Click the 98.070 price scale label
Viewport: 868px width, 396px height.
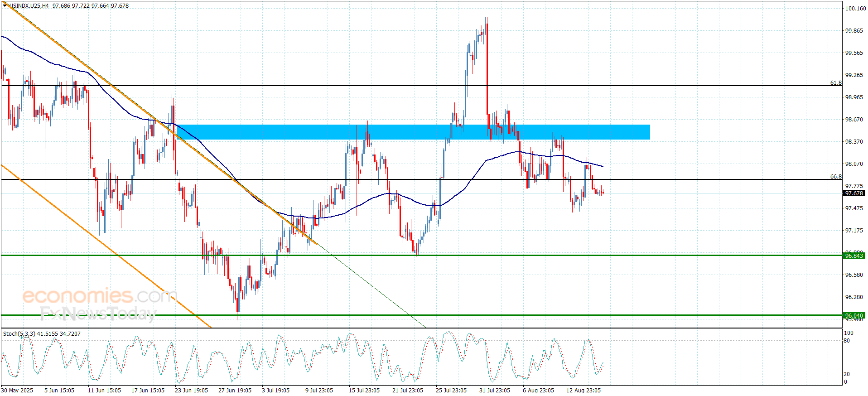[854, 164]
